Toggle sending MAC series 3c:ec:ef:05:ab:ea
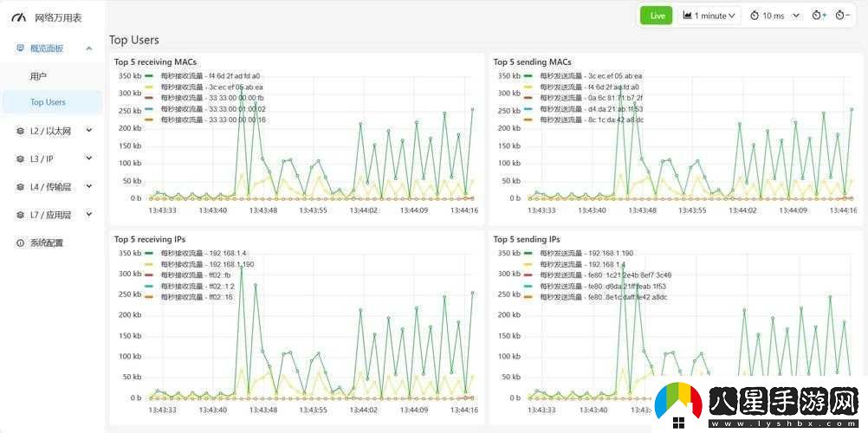Viewport: 868px width, 433px height. click(x=584, y=76)
